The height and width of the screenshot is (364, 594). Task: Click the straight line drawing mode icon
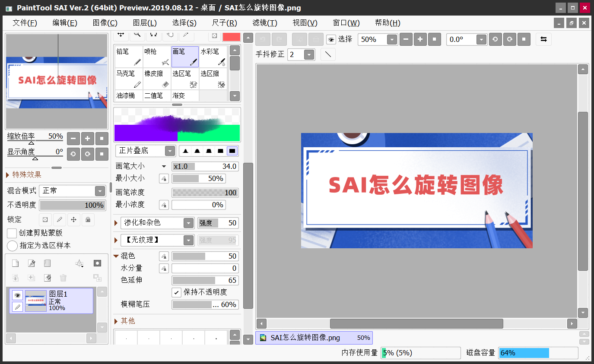tap(328, 54)
